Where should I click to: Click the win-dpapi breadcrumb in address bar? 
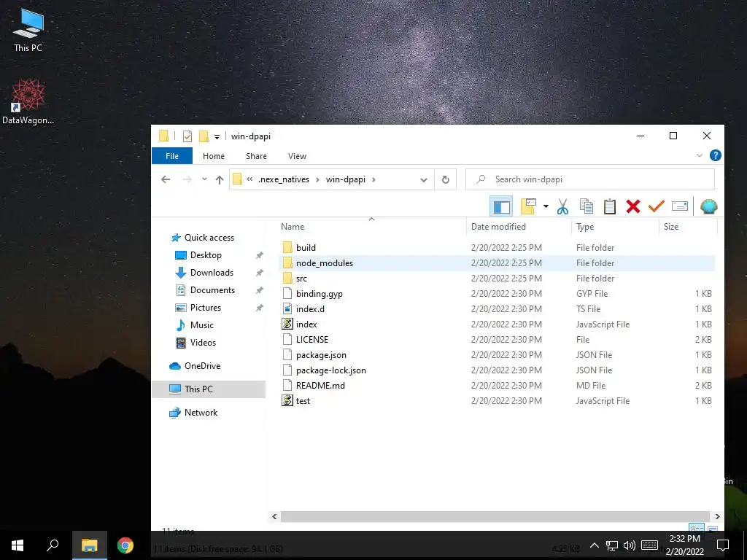click(345, 179)
